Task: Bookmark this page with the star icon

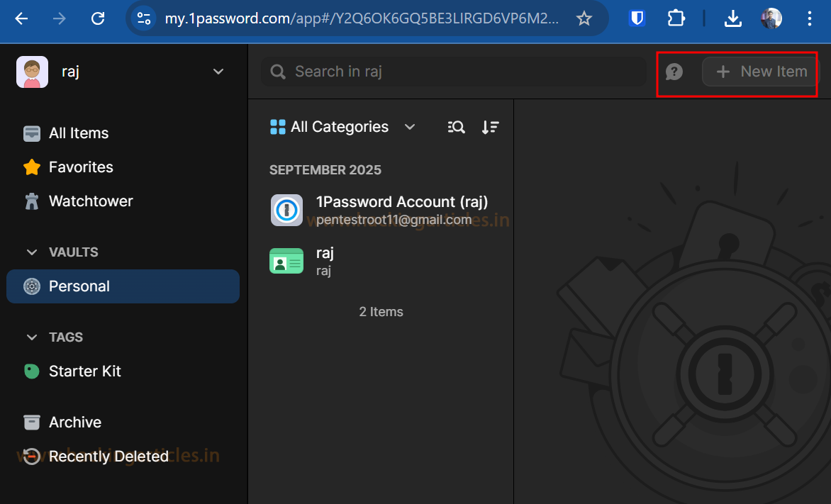Action: pos(584,18)
